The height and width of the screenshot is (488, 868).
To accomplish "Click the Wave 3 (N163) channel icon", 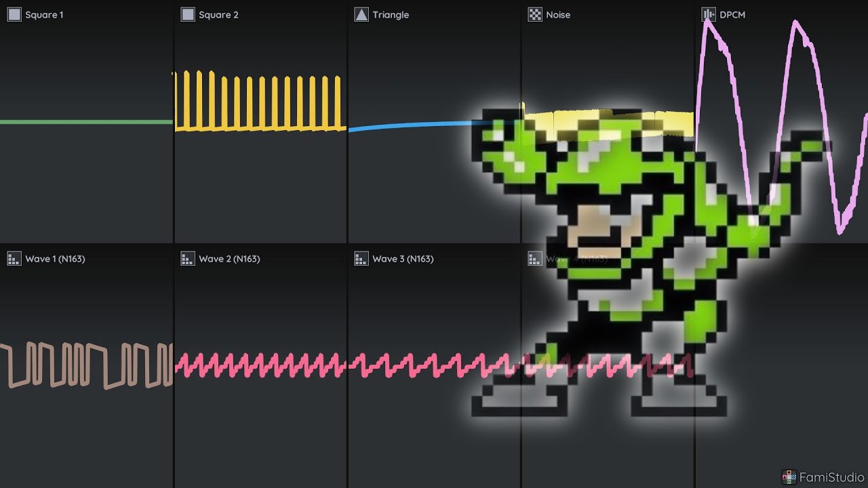I will pyautogui.click(x=361, y=258).
